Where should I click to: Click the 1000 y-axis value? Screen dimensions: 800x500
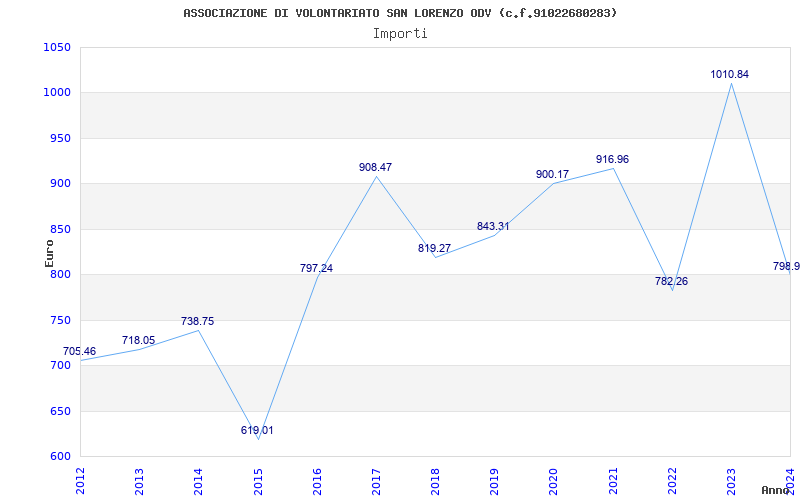pos(57,93)
